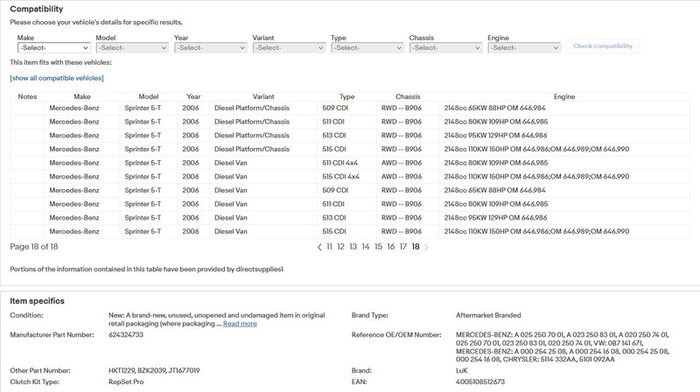Click Brand value LuK
The height and width of the screenshot is (392, 700).
click(462, 371)
